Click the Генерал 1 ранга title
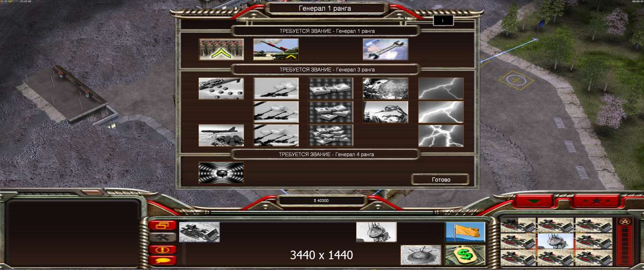 325,8
